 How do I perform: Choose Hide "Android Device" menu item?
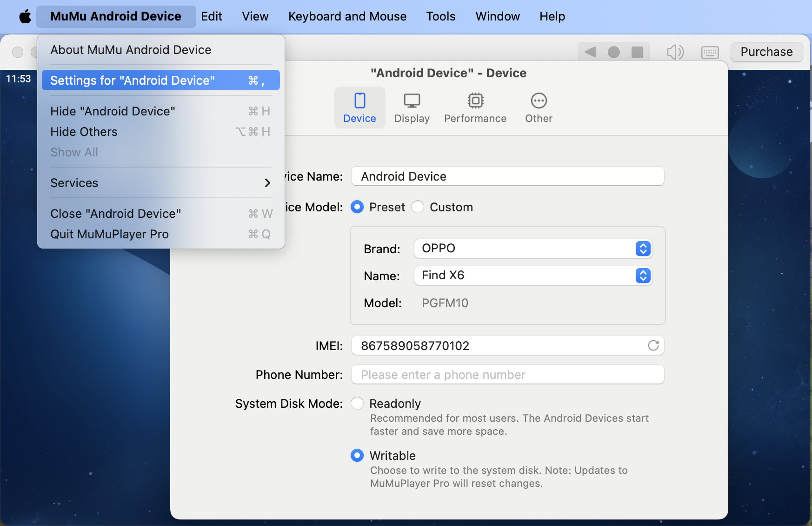pyautogui.click(x=160, y=111)
